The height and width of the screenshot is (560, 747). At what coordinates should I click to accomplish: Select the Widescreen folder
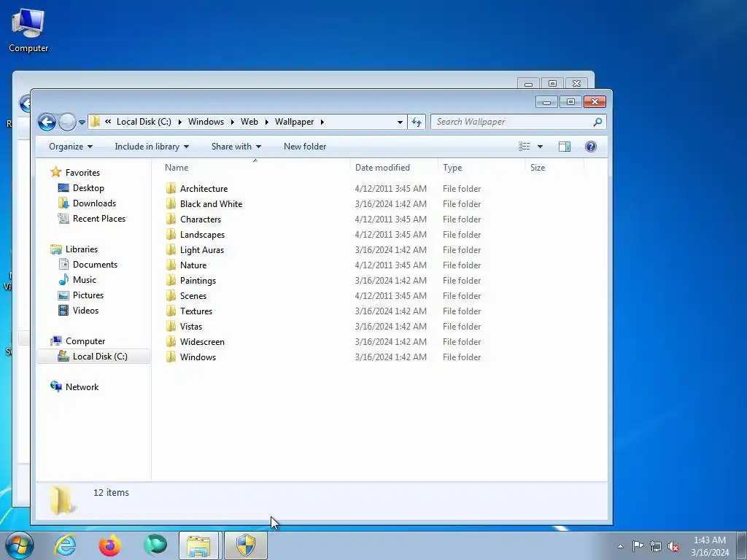click(x=202, y=341)
